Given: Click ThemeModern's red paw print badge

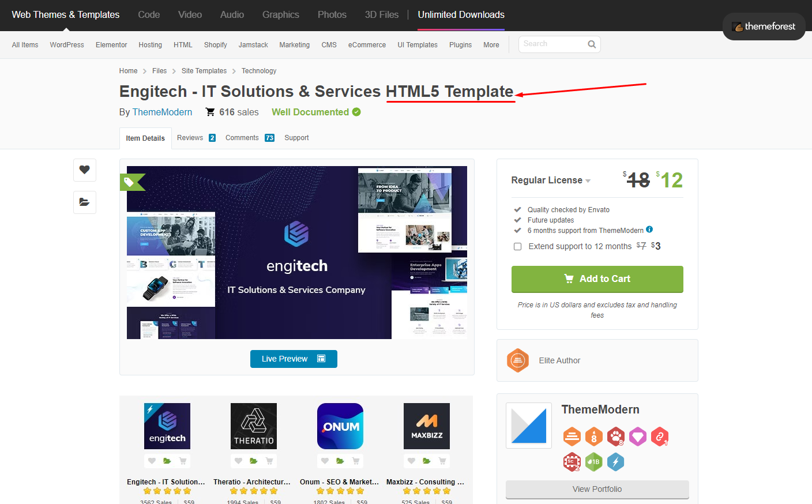Looking at the screenshot, I should (x=616, y=437).
